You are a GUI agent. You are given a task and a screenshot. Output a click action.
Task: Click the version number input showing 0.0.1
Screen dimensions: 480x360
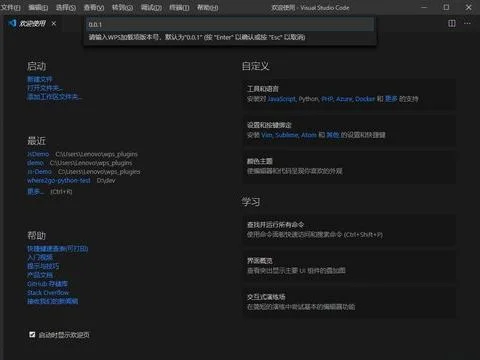coord(230,24)
